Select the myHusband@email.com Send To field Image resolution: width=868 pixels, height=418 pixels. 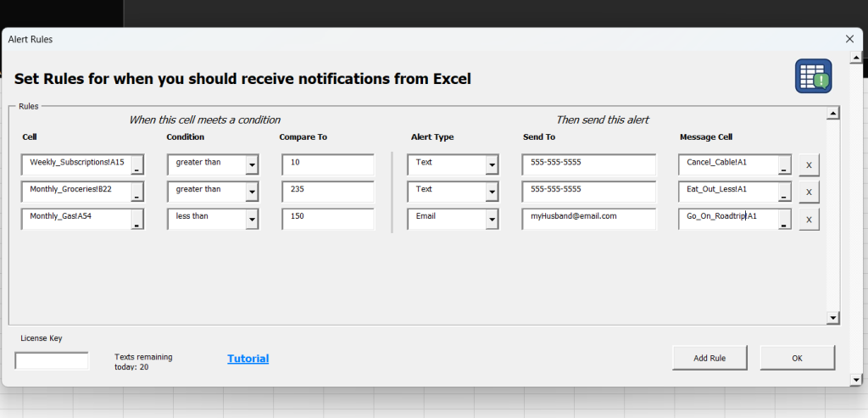point(588,219)
